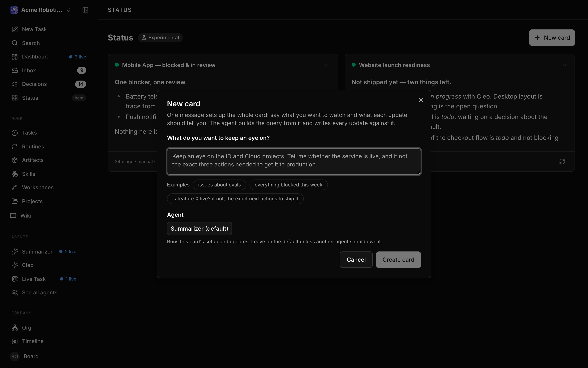Open the Wiki

click(49, 216)
